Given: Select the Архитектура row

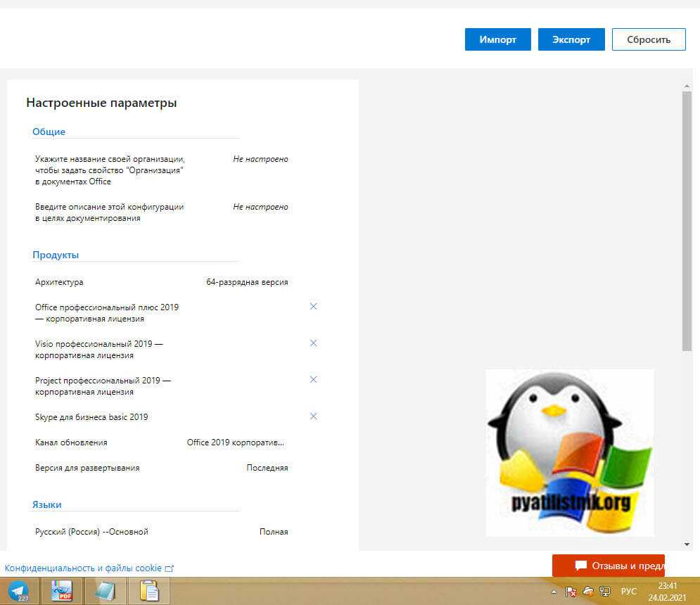Looking at the screenshot, I should [x=162, y=282].
